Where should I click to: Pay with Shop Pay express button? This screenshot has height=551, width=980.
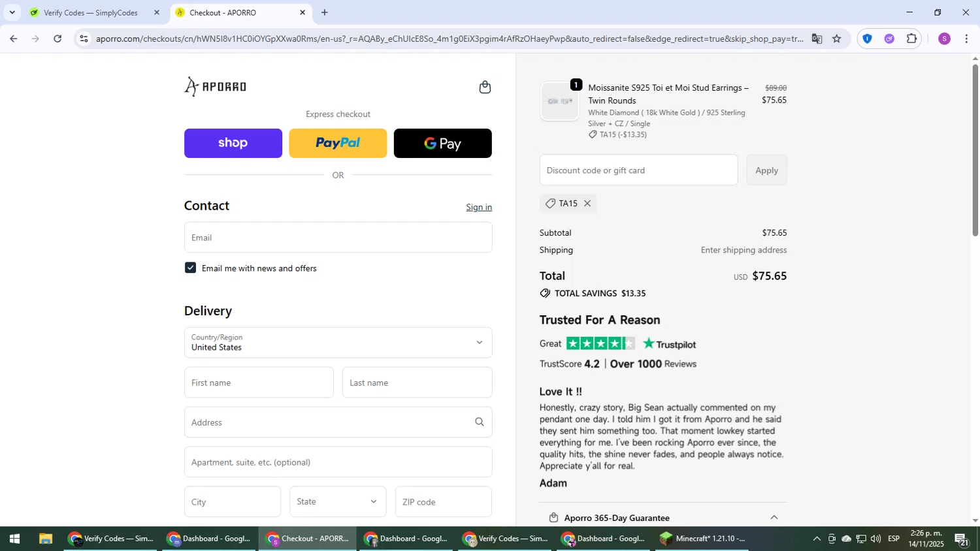pyautogui.click(x=233, y=143)
